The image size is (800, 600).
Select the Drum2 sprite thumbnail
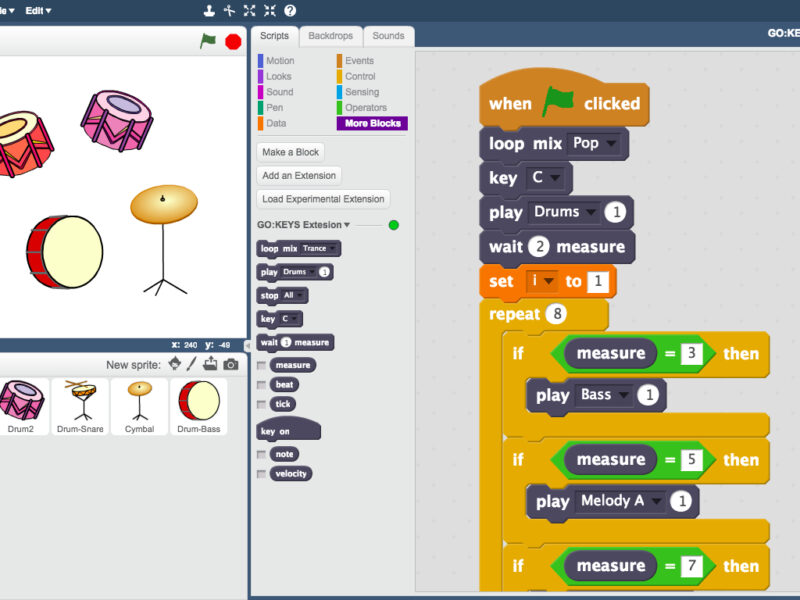(21, 407)
